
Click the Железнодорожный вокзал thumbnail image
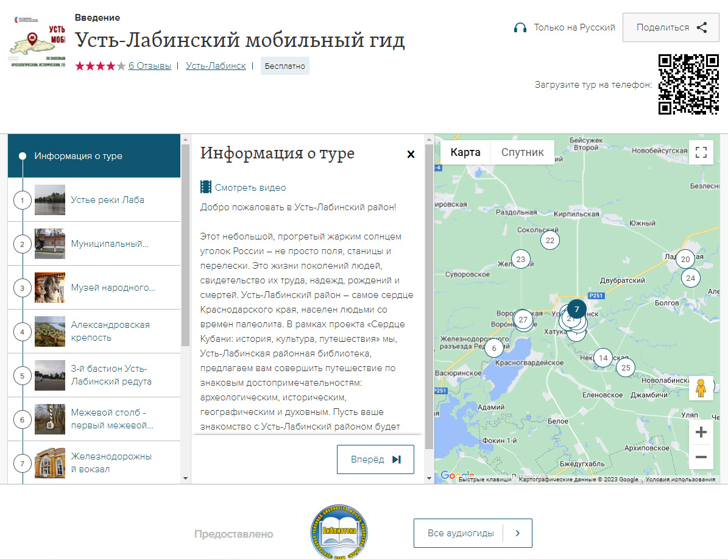(50, 463)
